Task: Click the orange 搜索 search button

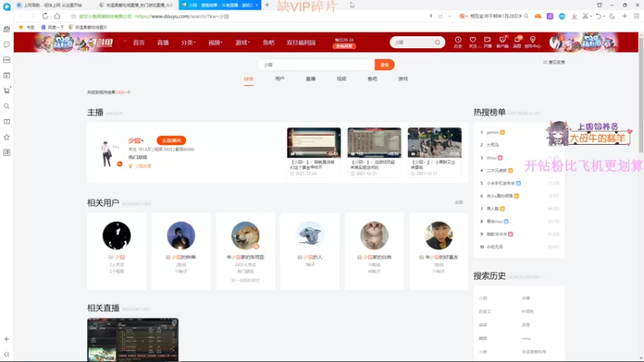Action: point(385,65)
